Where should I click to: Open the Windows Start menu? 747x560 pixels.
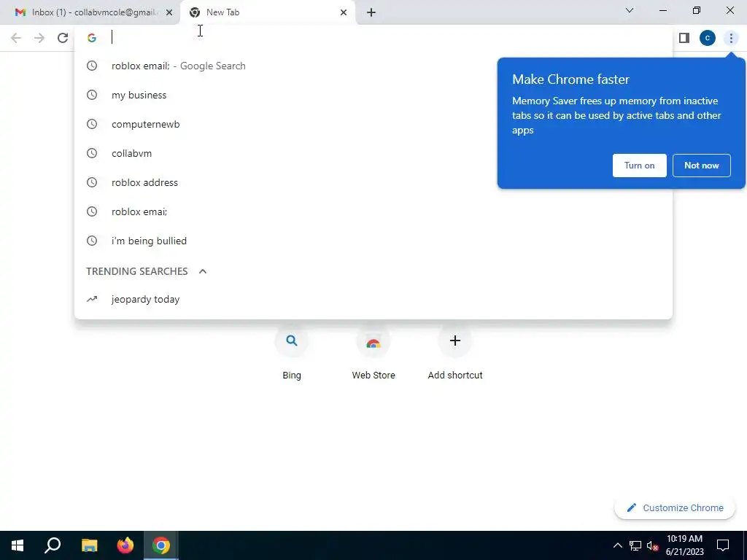pyautogui.click(x=18, y=545)
